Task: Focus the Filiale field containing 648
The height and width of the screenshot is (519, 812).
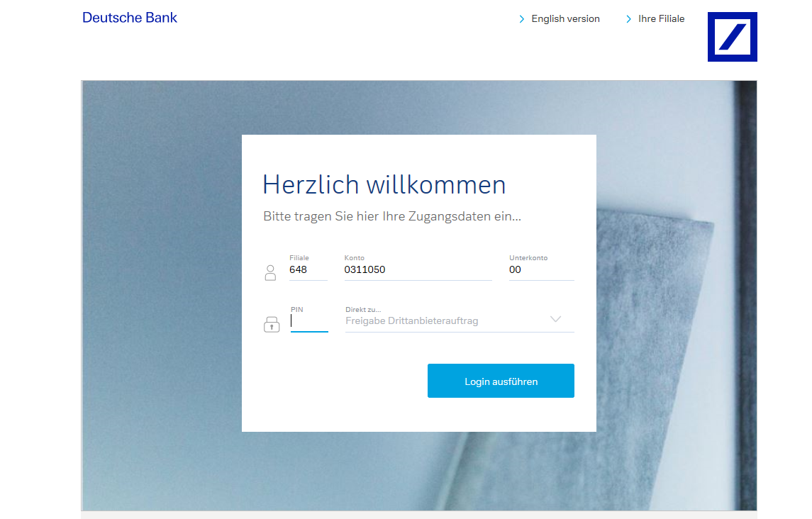Action: pos(308,270)
